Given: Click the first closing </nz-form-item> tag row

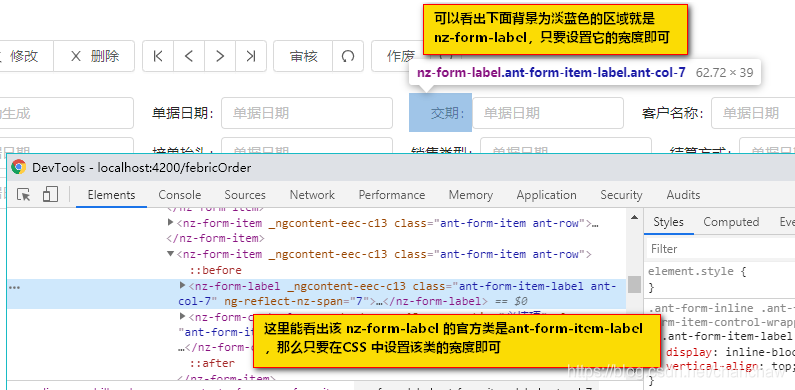Looking at the screenshot, I should (216, 238).
